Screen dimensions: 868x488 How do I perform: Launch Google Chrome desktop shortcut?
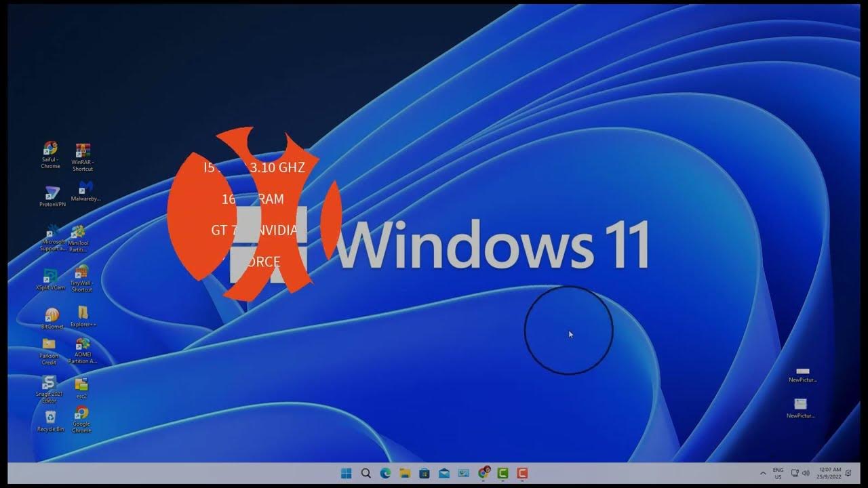(81, 420)
